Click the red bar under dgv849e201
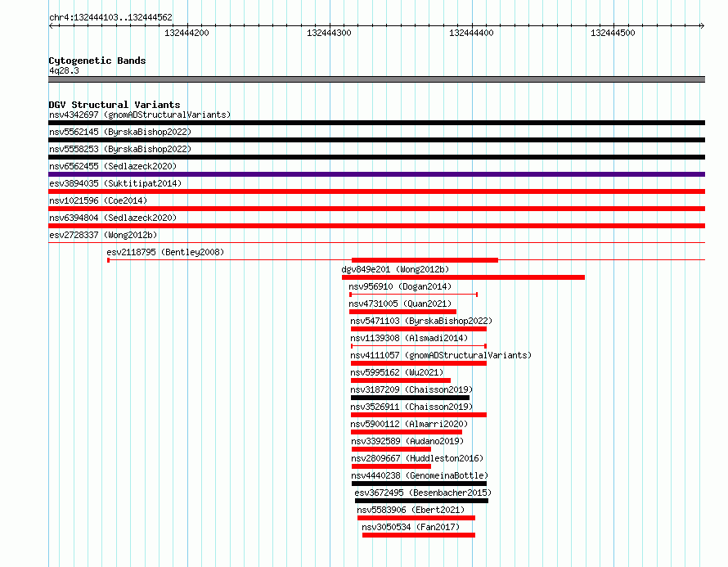 coord(463,277)
